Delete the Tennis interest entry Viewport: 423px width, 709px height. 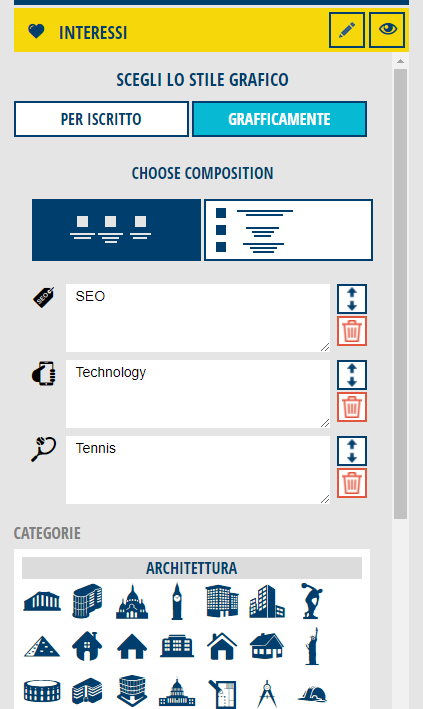click(x=352, y=483)
